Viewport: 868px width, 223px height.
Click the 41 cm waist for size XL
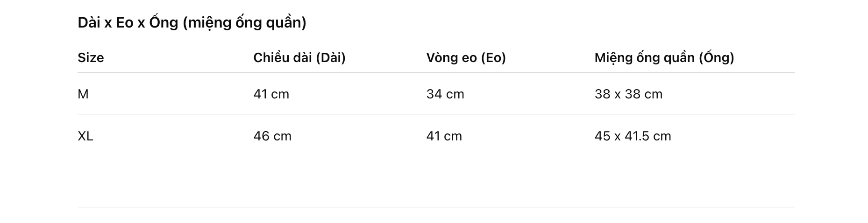click(444, 136)
